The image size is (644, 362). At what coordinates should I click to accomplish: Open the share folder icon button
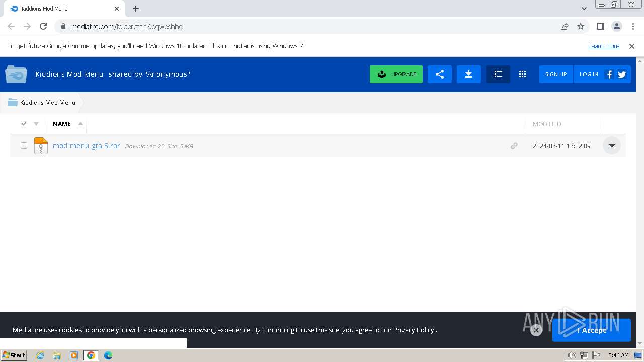440,74
